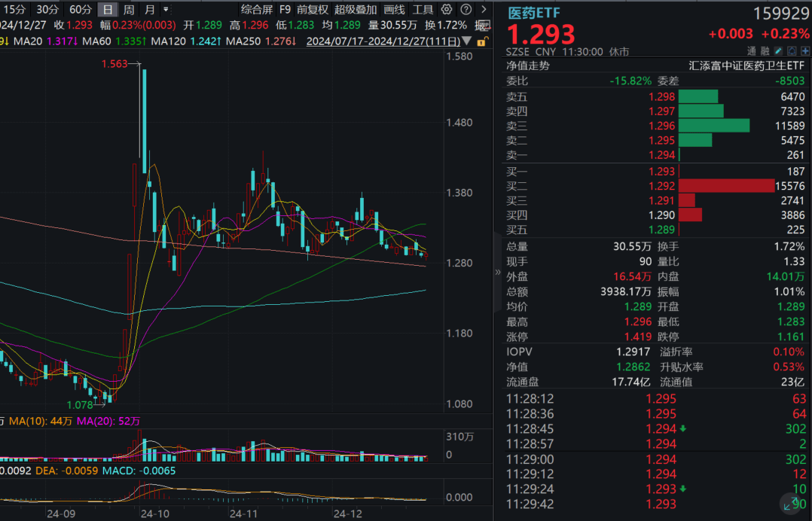The width and height of the screenshot is (812, 521).
Task: Toggle 超级叠加 super overlay mode
Action: pyautogui.click(x=356, y=10)
